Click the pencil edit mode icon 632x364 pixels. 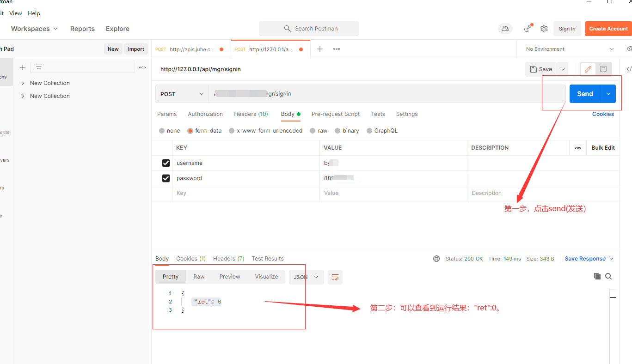coord(588,69)
